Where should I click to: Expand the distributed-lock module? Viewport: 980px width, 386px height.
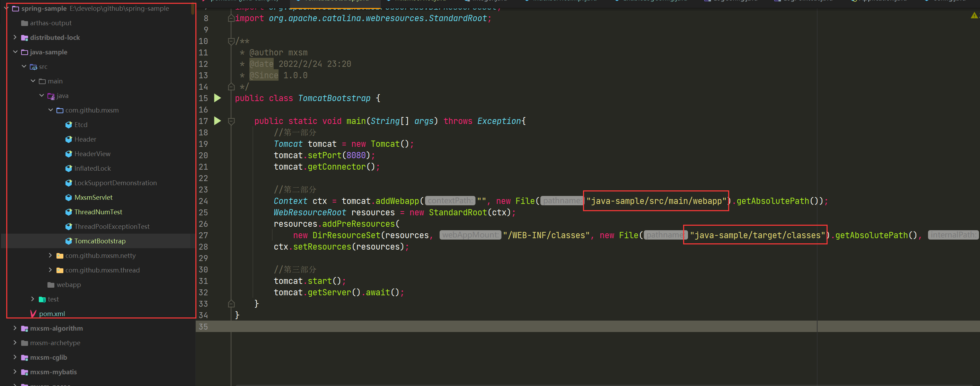[15, 37]
